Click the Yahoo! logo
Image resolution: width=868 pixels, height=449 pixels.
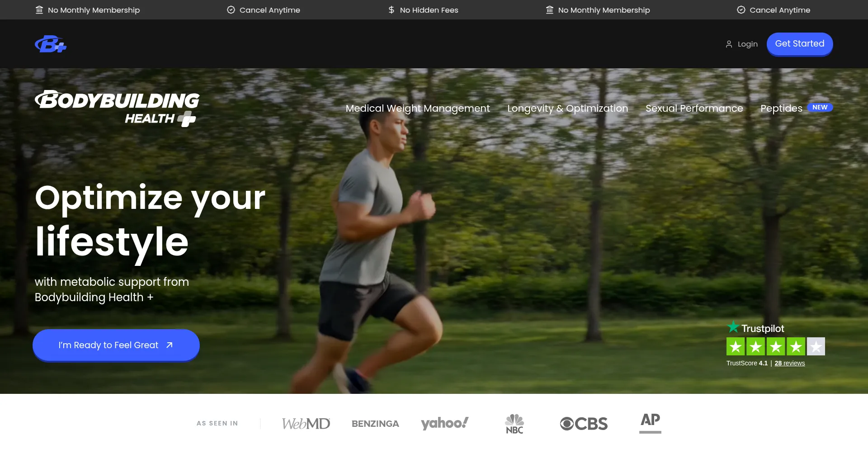coord(445,423)
